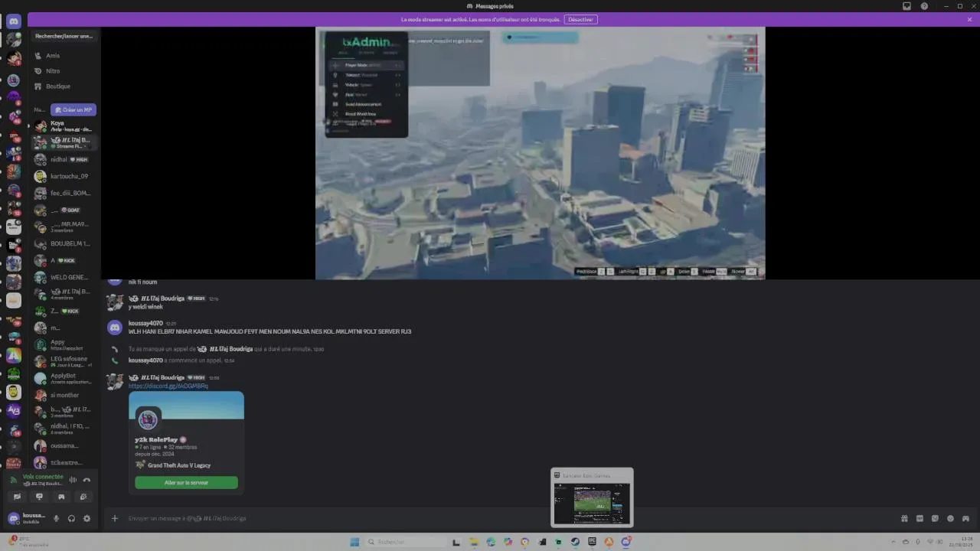Open nidhal direct message
980x551 pixels.
coord(64,159)
